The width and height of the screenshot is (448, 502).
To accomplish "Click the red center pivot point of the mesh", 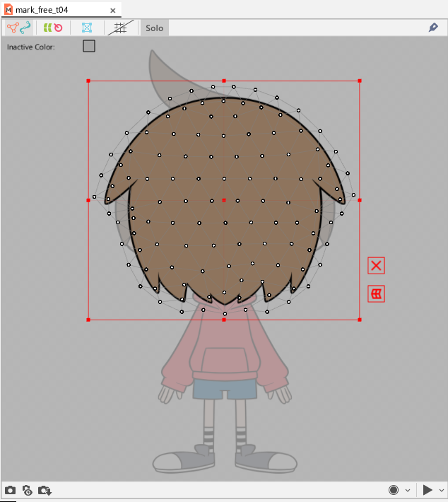I will (x=224, y=200).
